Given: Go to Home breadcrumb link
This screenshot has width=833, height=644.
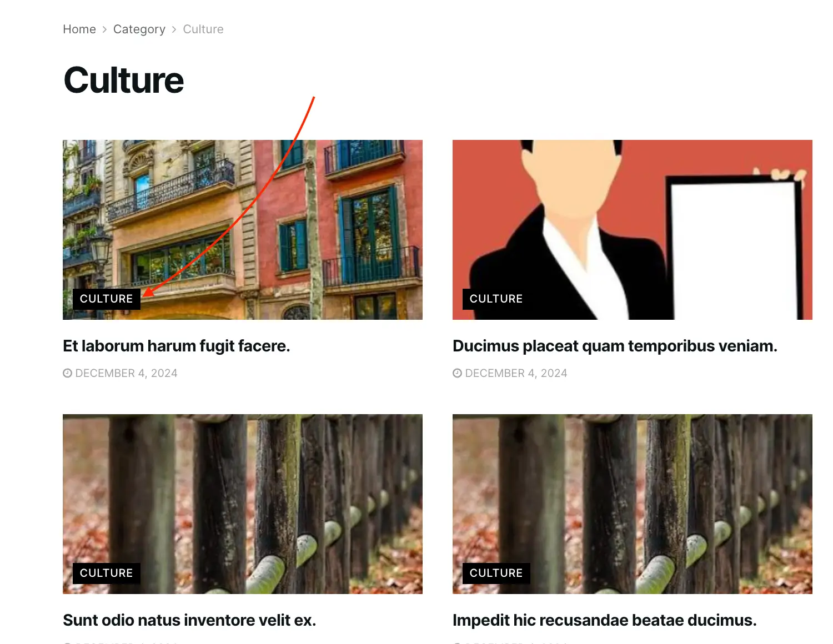Looking at the screenshot, I should (x=79, y=29).
